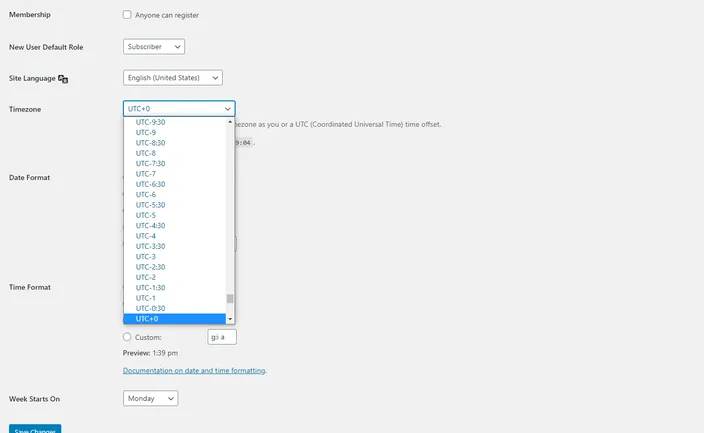704x433 pixels.
Task: Open the Site Language dropdown
Action: (x=173, y=78)
